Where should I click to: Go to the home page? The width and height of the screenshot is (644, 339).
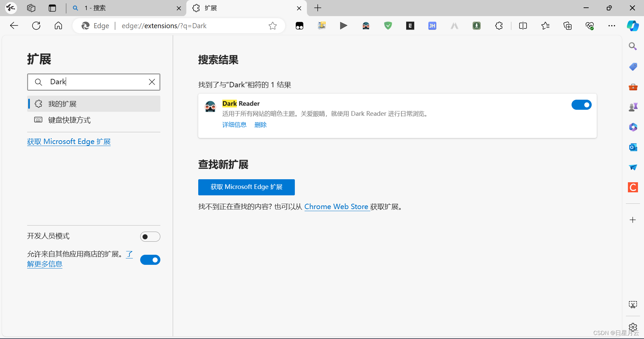click(58, 26)
